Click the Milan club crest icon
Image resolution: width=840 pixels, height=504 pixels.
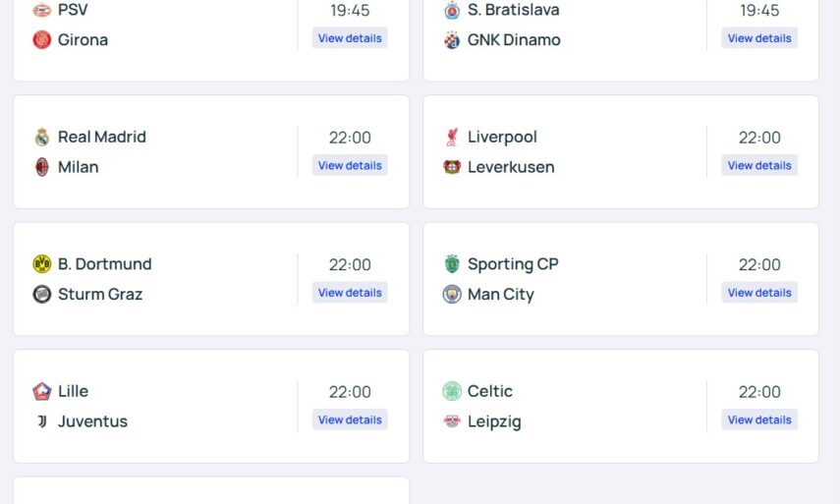pos(41,167)
